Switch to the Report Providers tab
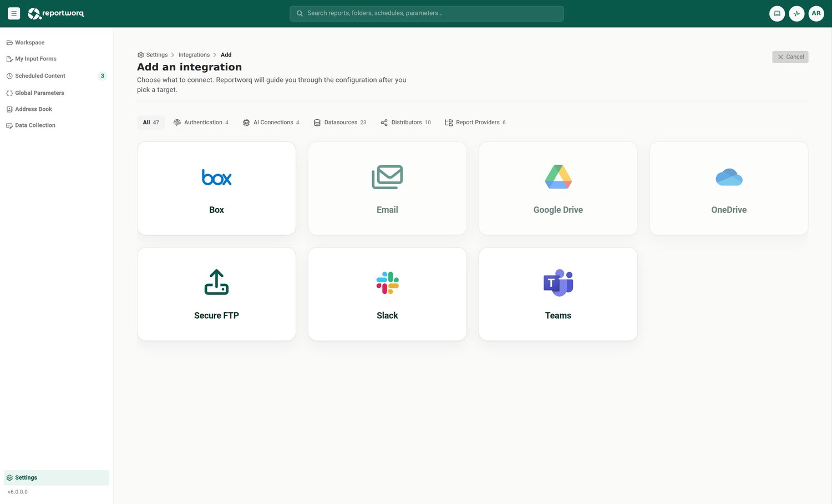This screenshot has height=504, width=832. (475, 123)
